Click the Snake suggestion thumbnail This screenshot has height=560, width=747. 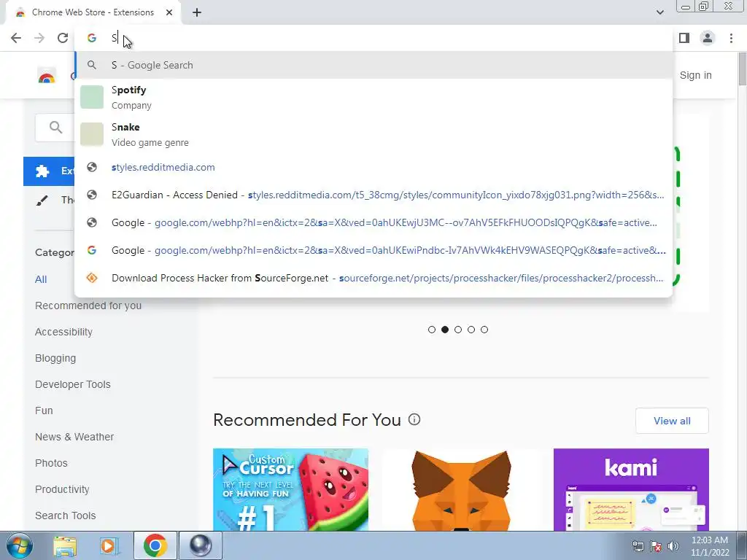(x=92, y=134)
